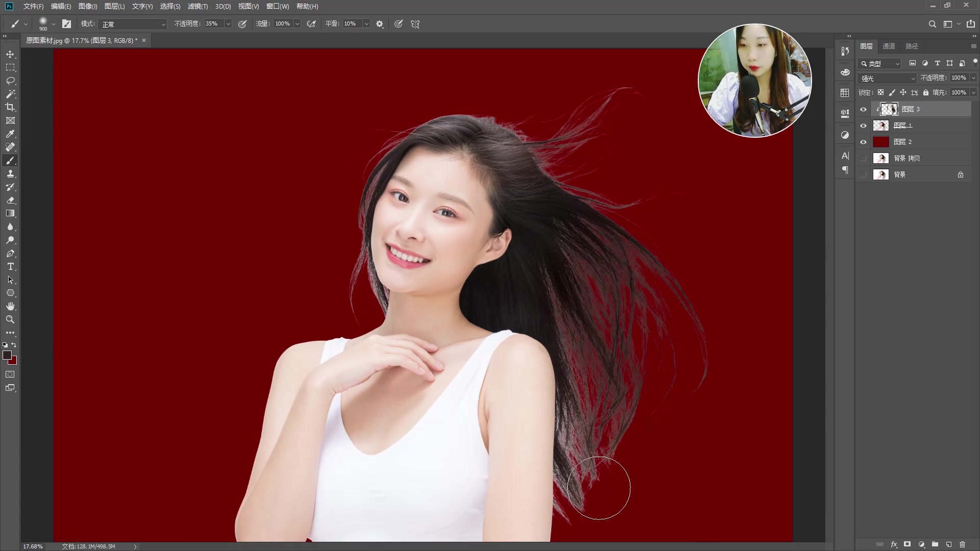Select the History Brush tool
The width and height of the screenshot is (980, 551).
[x=10, y=187]
